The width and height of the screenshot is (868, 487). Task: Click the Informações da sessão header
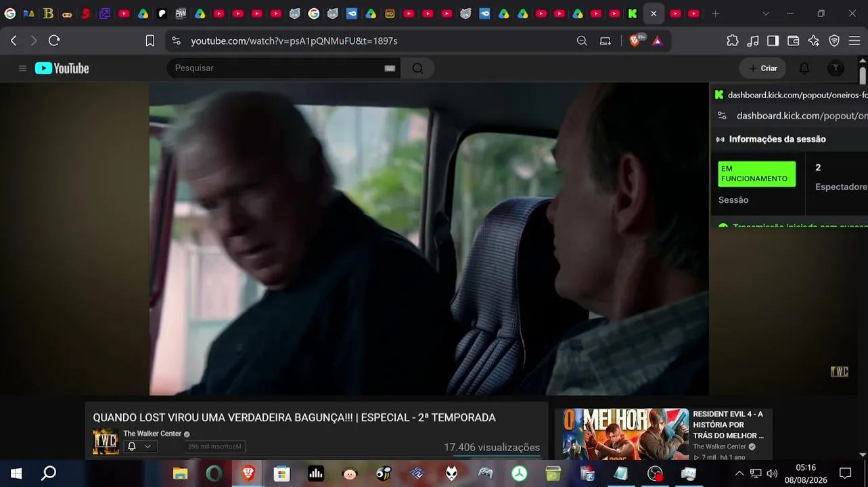pos(777,139)
